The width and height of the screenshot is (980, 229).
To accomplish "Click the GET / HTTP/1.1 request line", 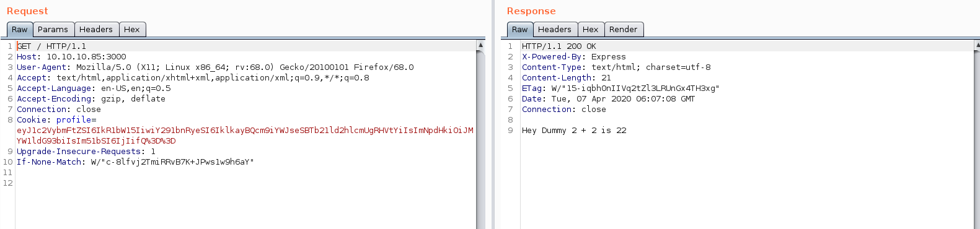I will 51,46.
